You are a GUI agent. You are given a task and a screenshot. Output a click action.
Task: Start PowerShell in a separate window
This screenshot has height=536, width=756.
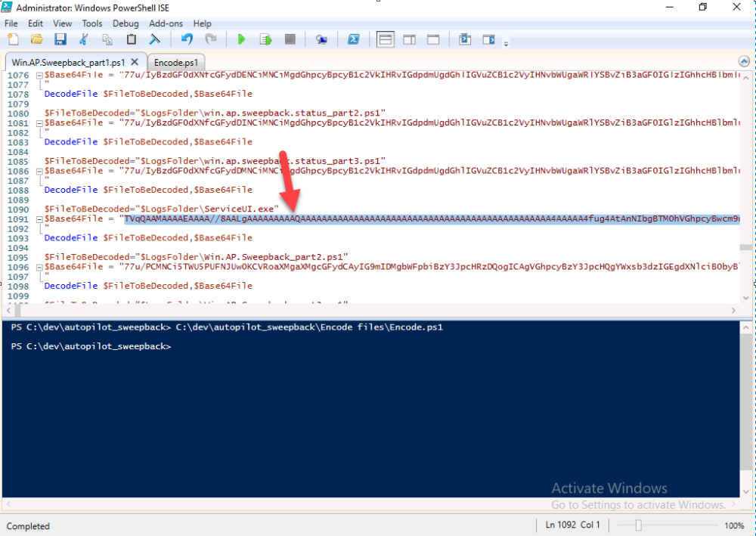353,39
